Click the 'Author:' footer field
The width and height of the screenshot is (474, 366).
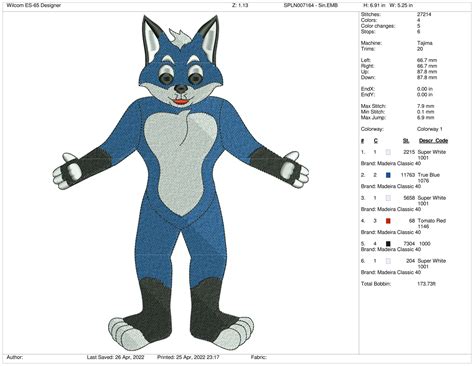click(x=15, y=357)
